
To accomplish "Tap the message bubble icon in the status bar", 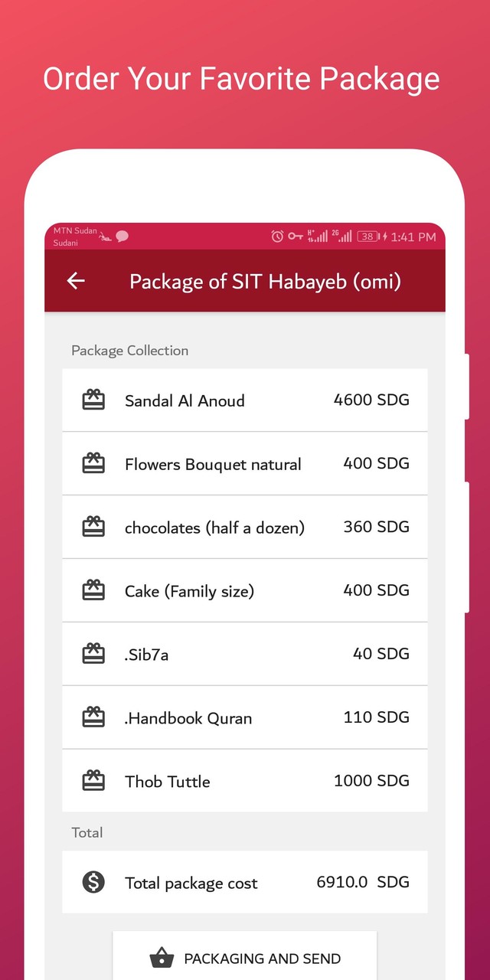I will 122,236.
